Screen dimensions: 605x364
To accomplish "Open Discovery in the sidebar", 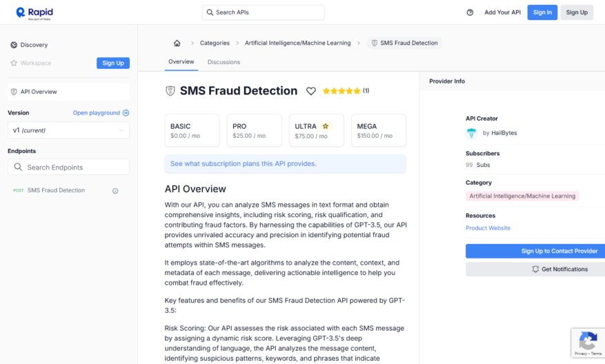I will click(34, 45).
